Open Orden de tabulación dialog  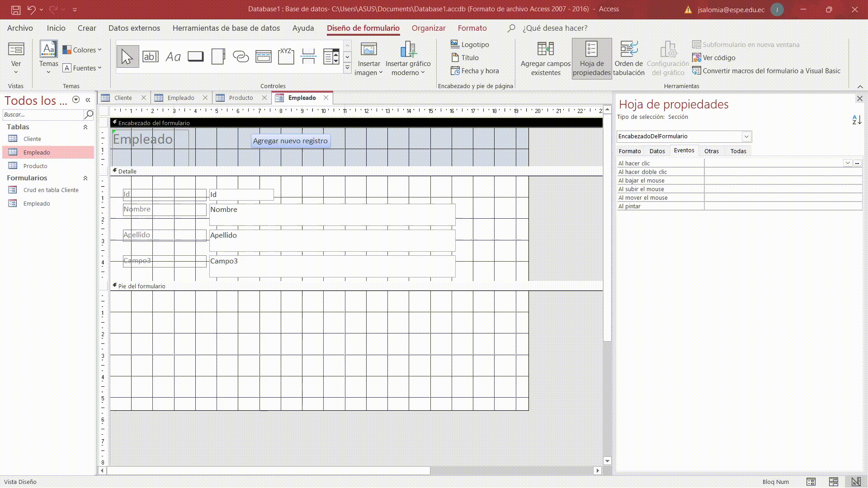[x=629, y=59]
